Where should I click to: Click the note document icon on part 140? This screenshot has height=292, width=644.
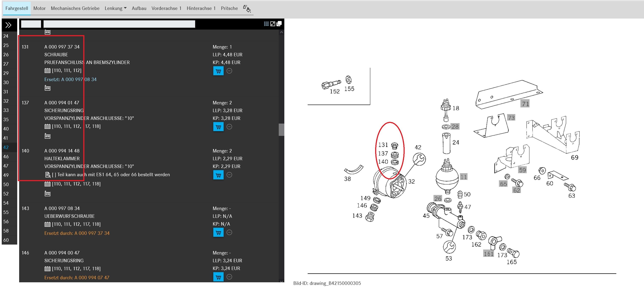48,175
